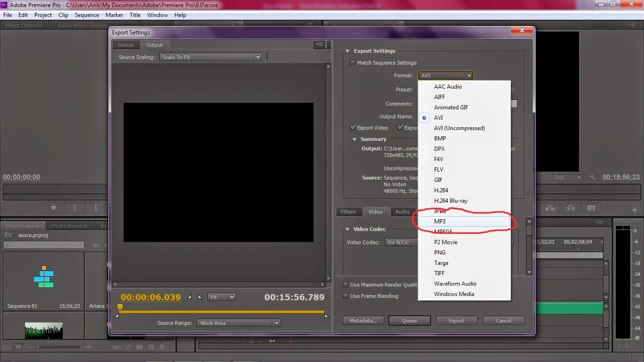Click the 00:00:06.039 current timecode
The image size is (644, 362).
[x=151, y=297]
